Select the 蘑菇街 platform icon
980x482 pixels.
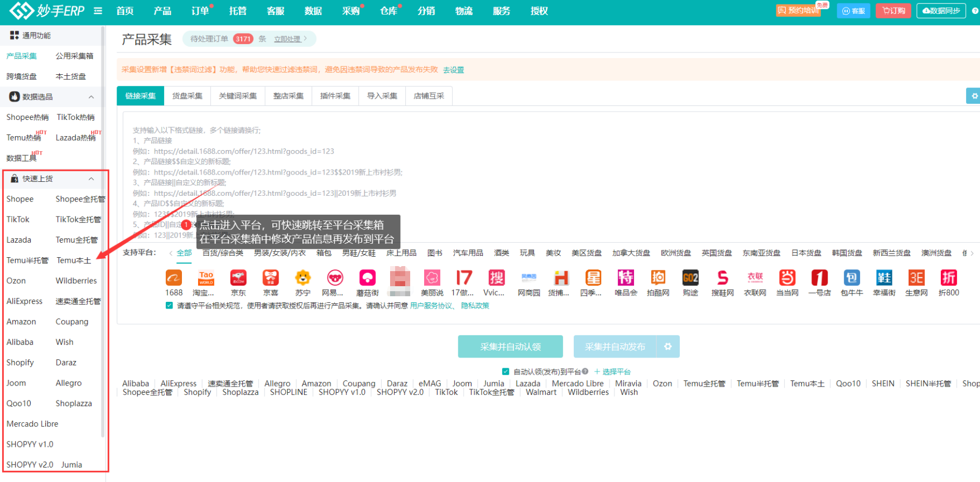[367, 277]
